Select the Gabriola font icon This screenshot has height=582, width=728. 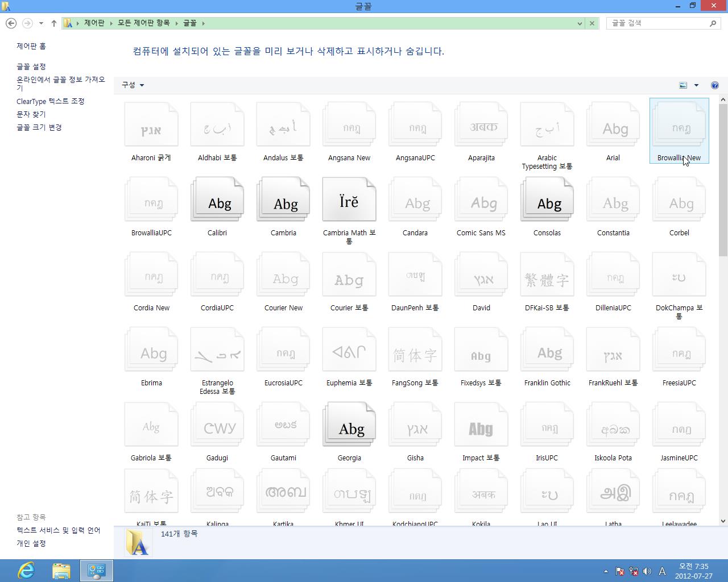(151, 425)
